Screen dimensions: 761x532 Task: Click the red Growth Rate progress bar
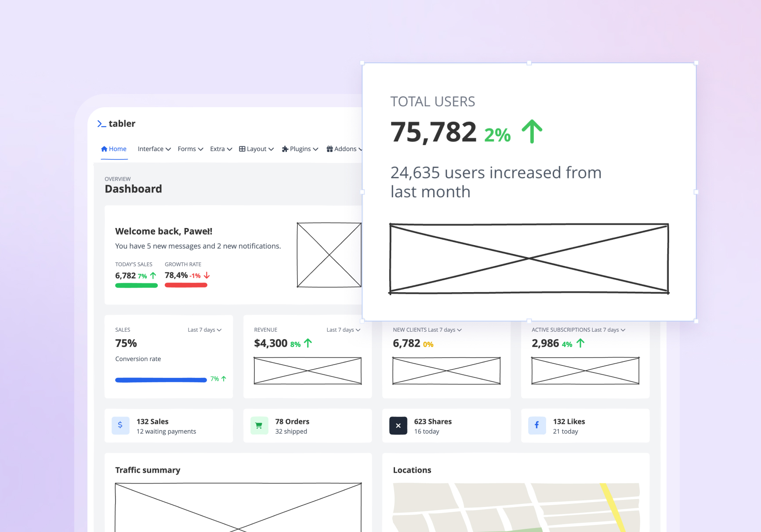point(186,286)
